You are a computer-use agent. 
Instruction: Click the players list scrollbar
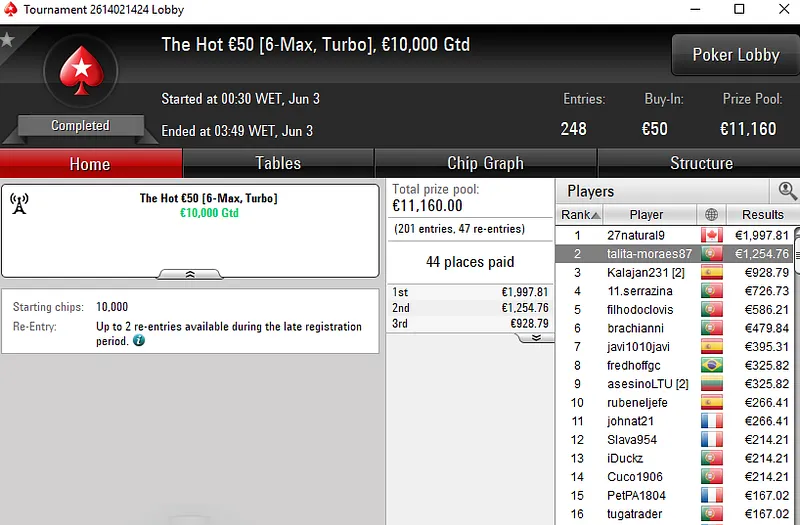(x=796, y=380)
